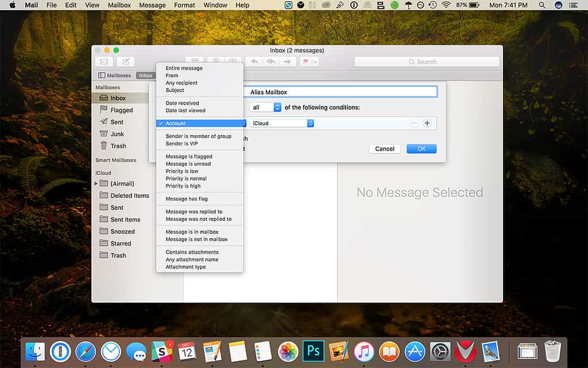Expand the flag options dropdown arrow
This screenshot has height=368, width=588.
tap(315, 62)
